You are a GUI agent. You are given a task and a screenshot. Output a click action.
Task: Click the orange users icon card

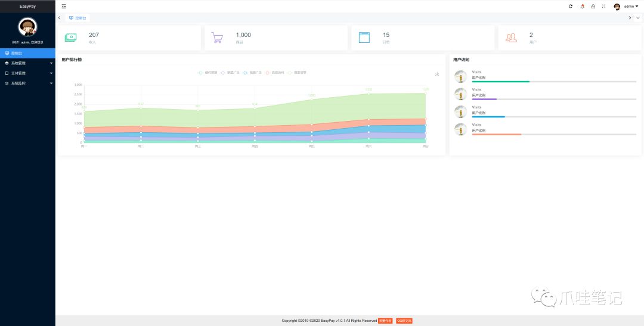click(x=569, y=38)
